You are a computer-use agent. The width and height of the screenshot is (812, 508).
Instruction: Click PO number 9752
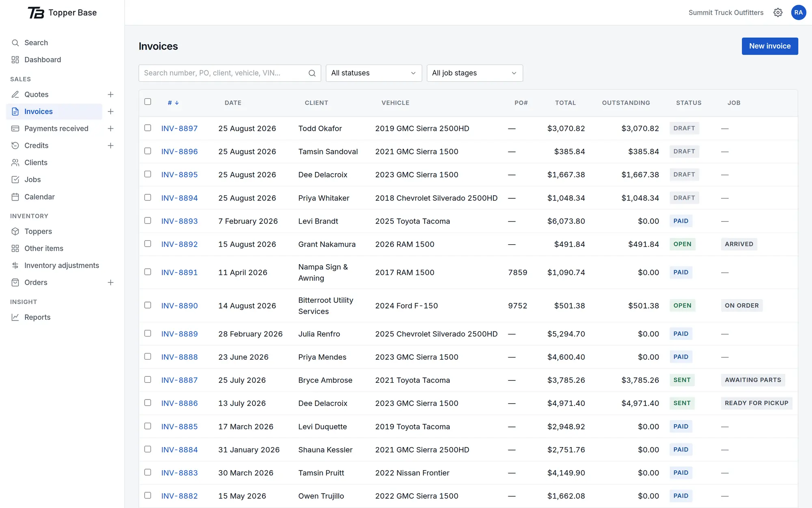pyautogui.click(x=518, y=306)
